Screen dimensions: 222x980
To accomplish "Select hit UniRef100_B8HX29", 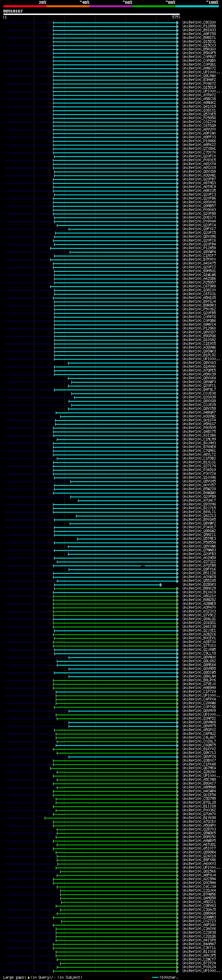I will pyautogui.click(x=199, y=588).
